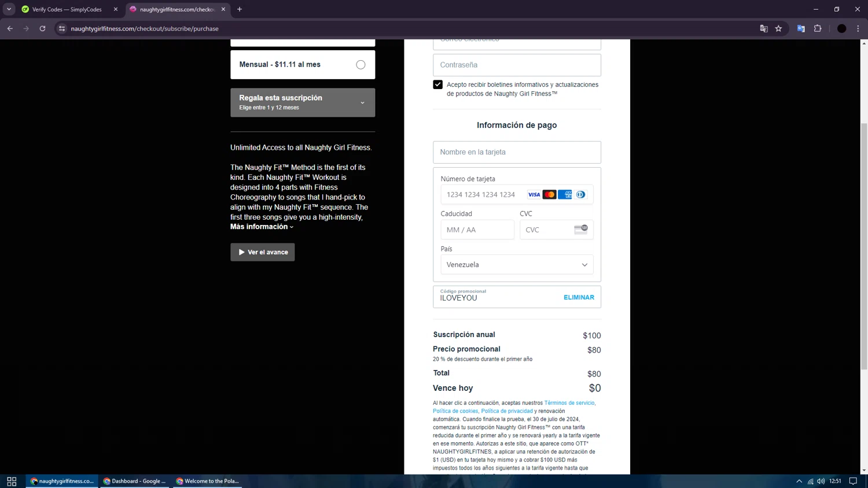Open the notification center icon
This screenshot has height=488, width=868.
(x=853, y=481)
